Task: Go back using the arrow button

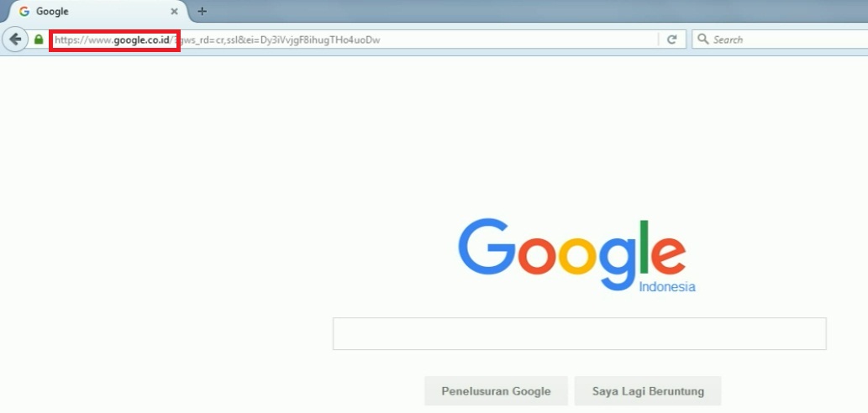Action: 15,39
